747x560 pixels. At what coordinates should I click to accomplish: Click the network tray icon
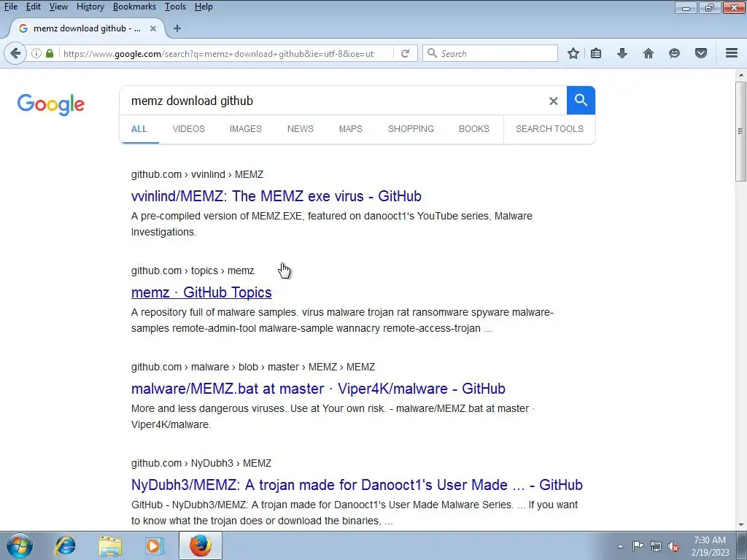[656, 546]
